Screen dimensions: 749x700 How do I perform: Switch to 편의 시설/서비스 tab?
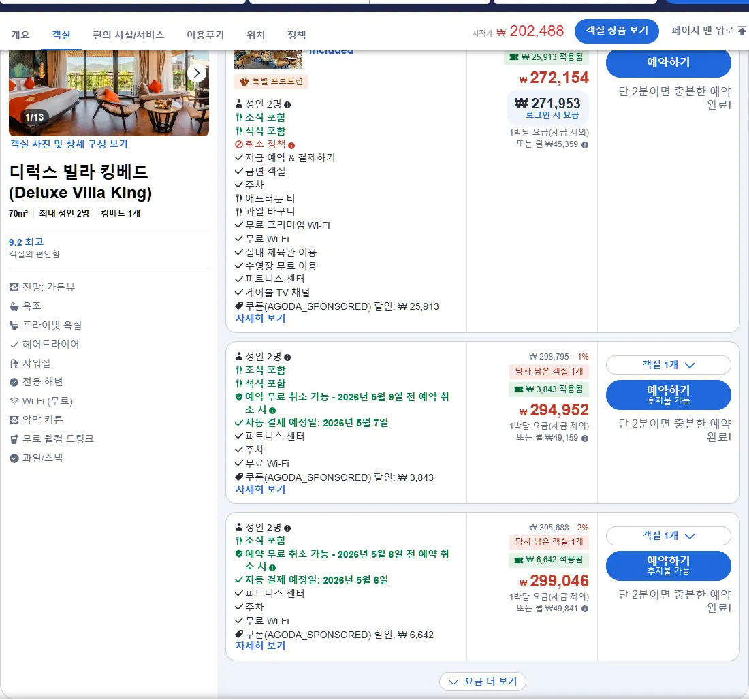click(128, 35)
